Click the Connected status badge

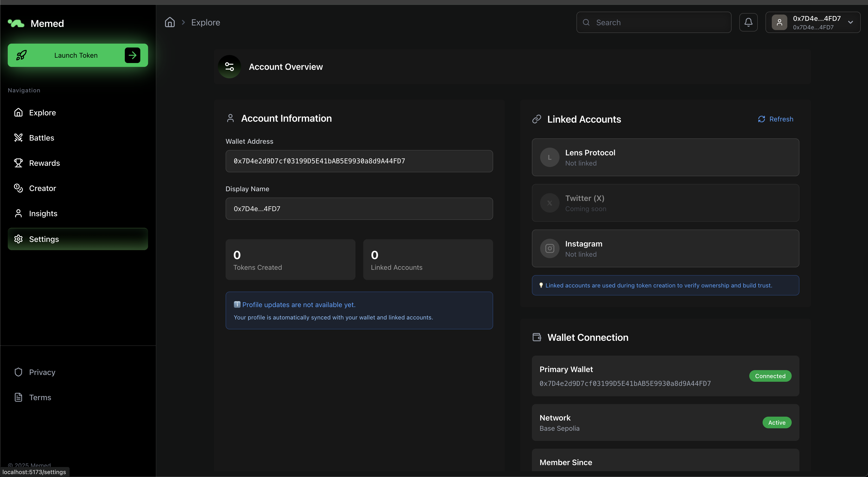(770, 376)
